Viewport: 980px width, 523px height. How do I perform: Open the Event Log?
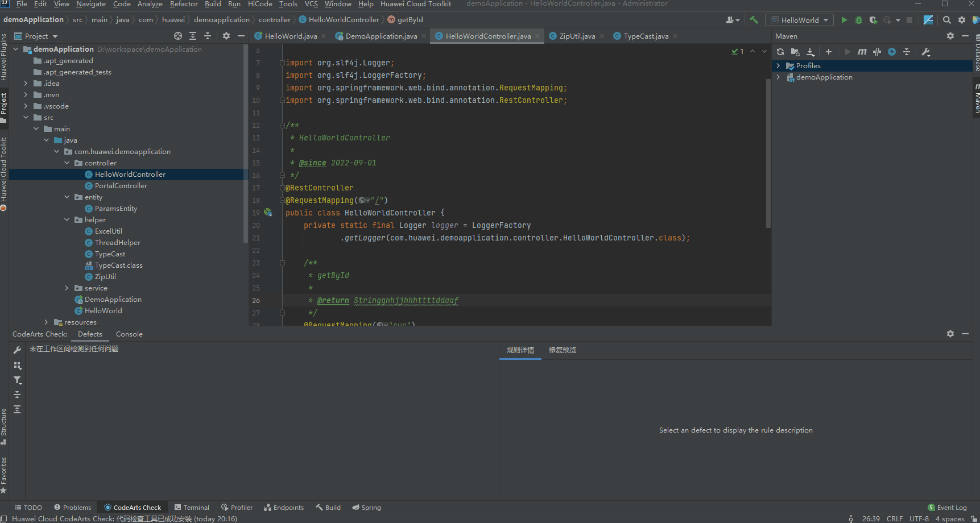click(947, 508)
